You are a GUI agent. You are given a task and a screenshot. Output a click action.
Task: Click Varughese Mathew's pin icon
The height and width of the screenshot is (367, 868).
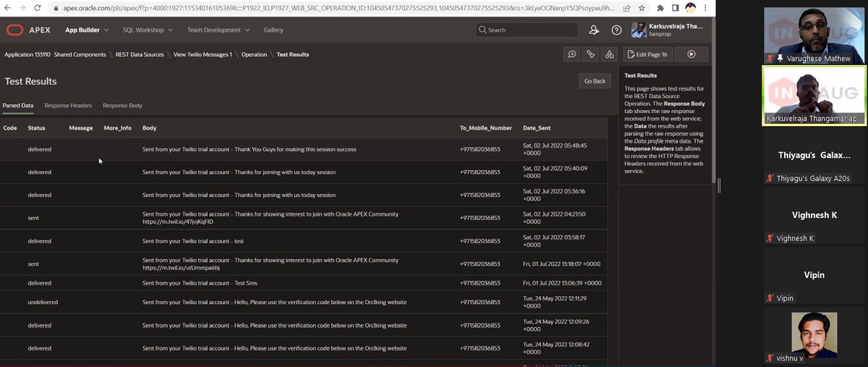[780, 59]
